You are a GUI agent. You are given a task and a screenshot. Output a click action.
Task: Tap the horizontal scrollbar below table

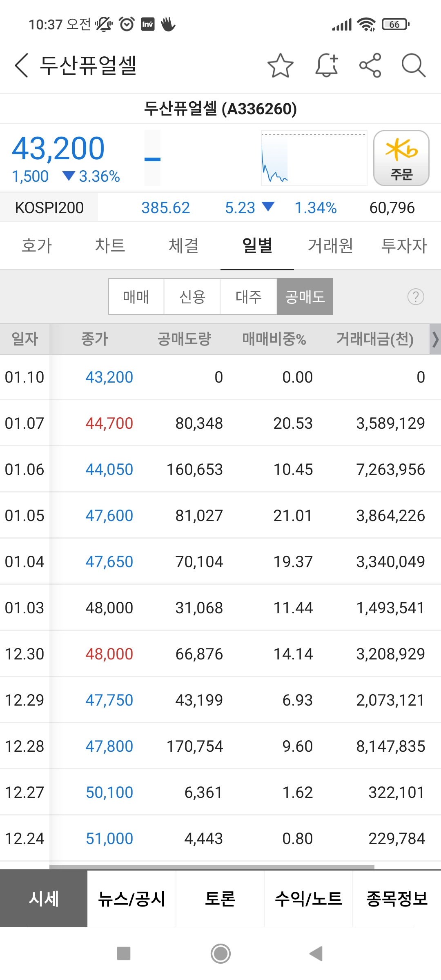pos(212,867)
